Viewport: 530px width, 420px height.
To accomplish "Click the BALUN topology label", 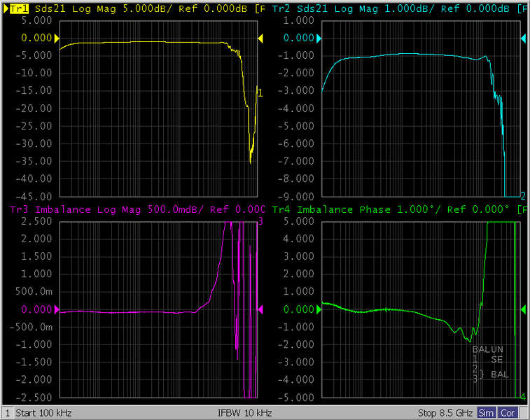I will (x=488, y=349).
